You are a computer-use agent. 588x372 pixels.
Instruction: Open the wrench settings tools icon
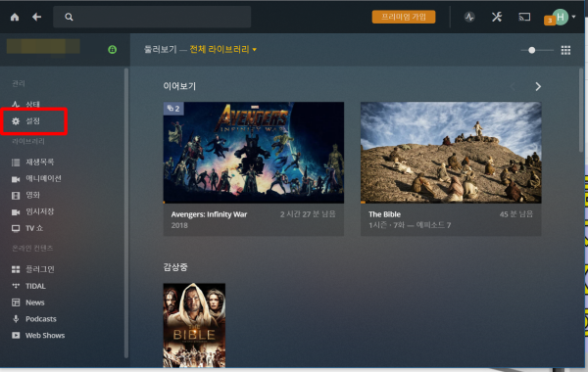coord(497,17)
